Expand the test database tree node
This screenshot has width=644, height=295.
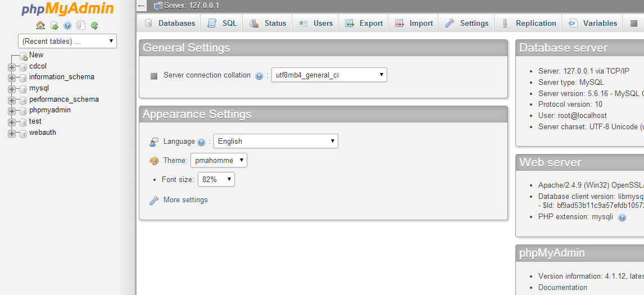coord(11,122)
